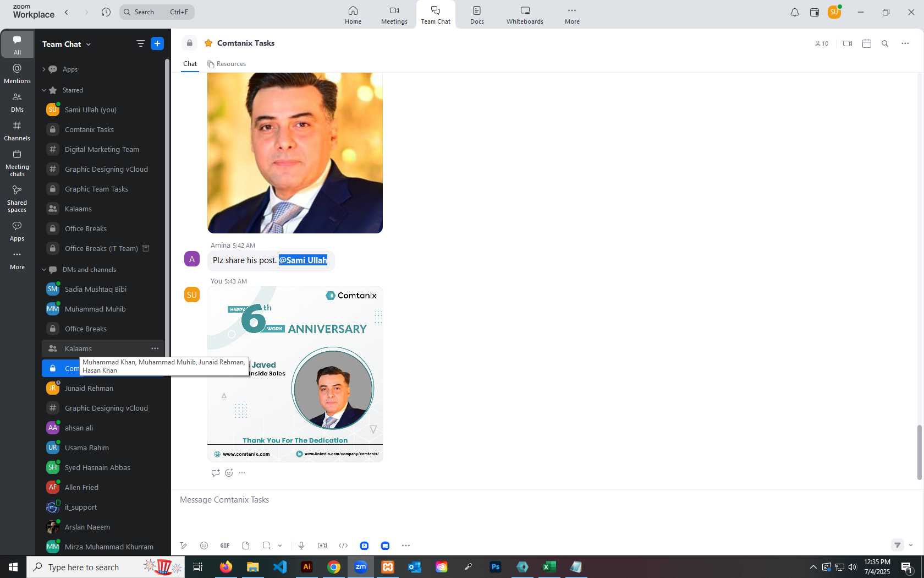Click the chat area vertical scrollbar
The height and width of the screenshot is (578, 924).
point(919,452)
